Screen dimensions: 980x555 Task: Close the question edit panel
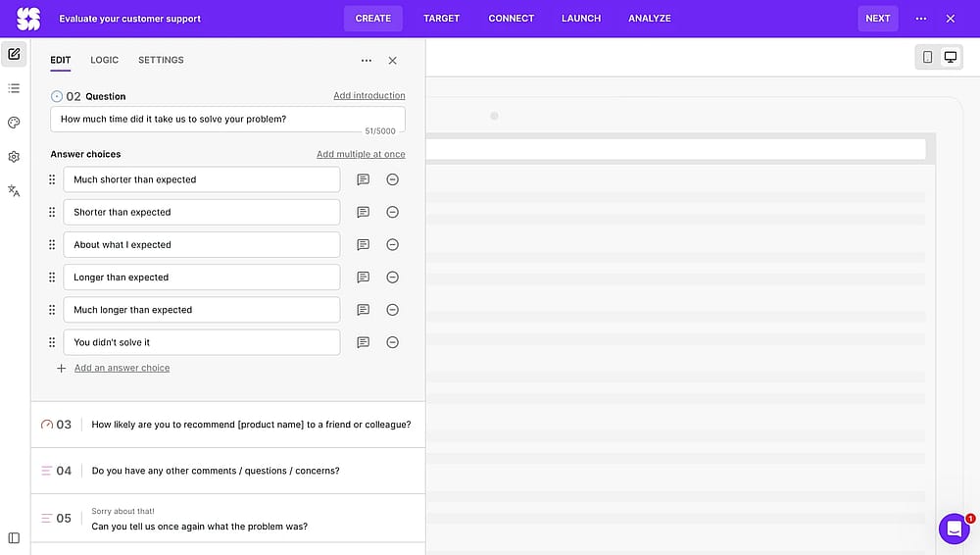click(x=393, y=61)
